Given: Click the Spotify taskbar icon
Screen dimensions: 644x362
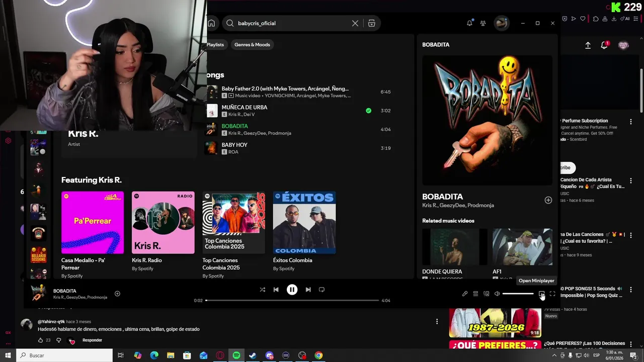Looking at the screenshot, I should [236, 355].
